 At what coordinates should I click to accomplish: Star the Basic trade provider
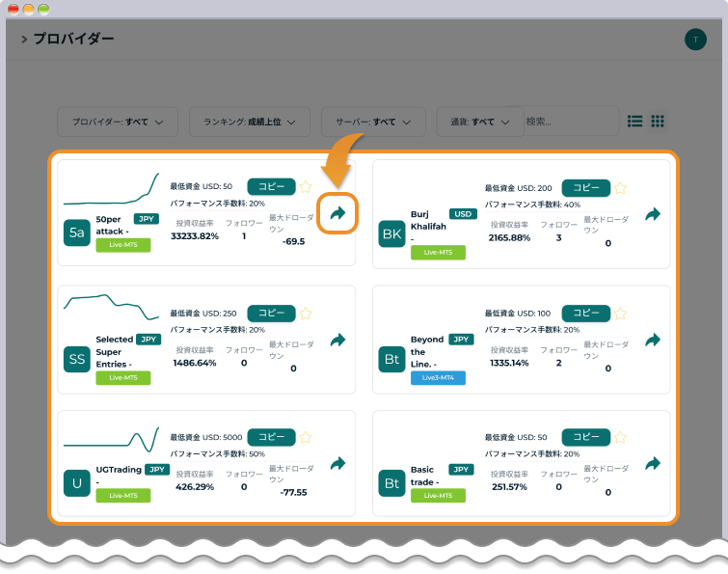(620, 437)
